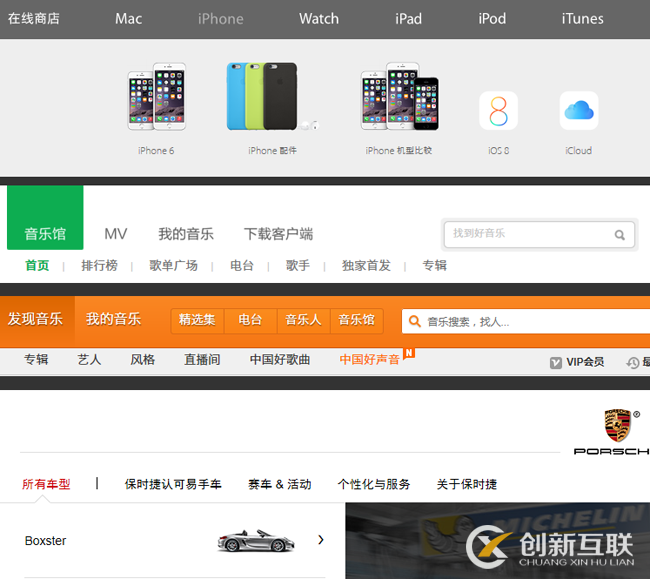650x579 pixels.
Task: Click the 精选集 button
Action: point(197,320)
